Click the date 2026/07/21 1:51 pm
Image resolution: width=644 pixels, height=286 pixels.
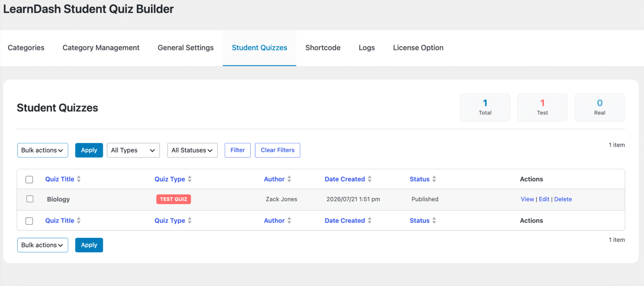353,199
